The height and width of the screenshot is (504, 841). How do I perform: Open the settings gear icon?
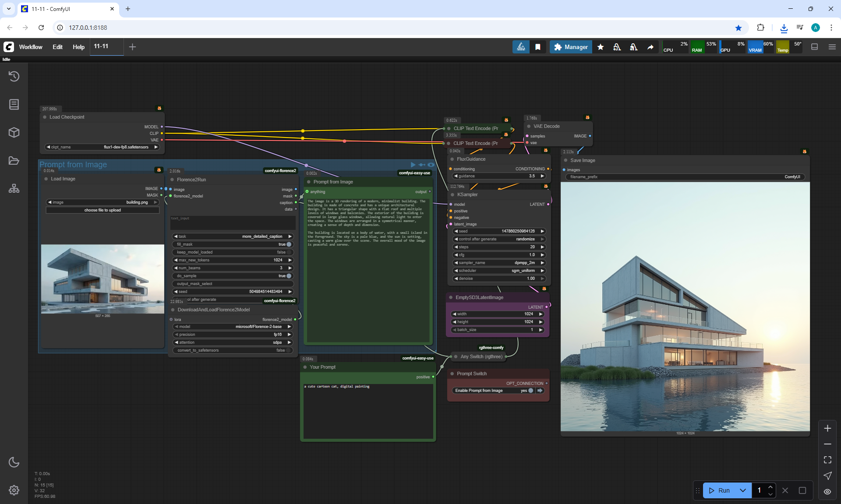pyautogui.click(x=14, y=490)
